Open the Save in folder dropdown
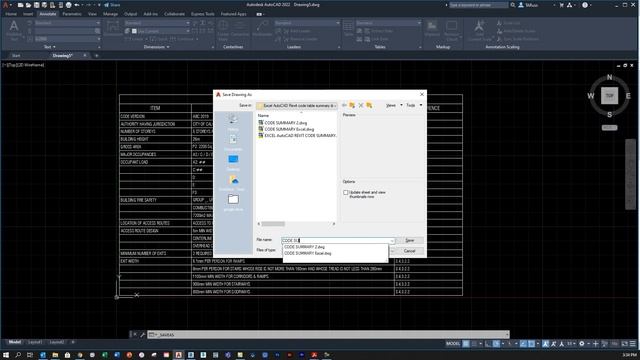The image size is (640, 360). [297, 105]
